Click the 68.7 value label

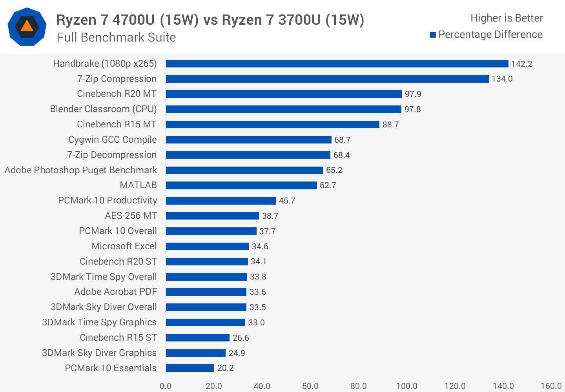click(343, 140)
